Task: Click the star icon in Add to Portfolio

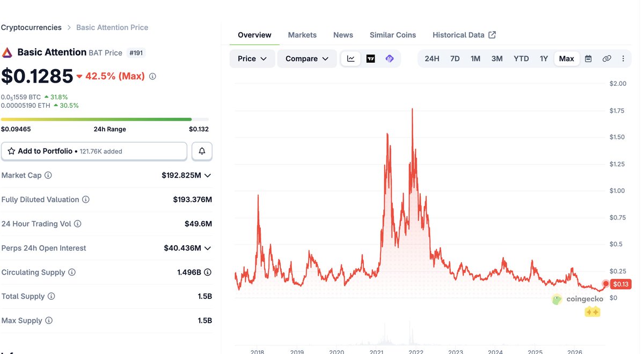Action: [11, 151]
